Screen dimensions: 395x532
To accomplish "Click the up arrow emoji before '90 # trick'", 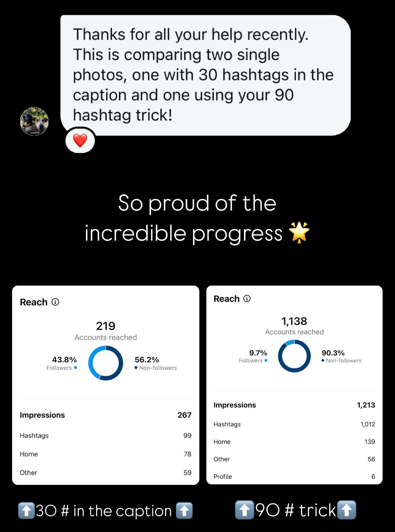I will pyautogui.click(x=244, y=510).
